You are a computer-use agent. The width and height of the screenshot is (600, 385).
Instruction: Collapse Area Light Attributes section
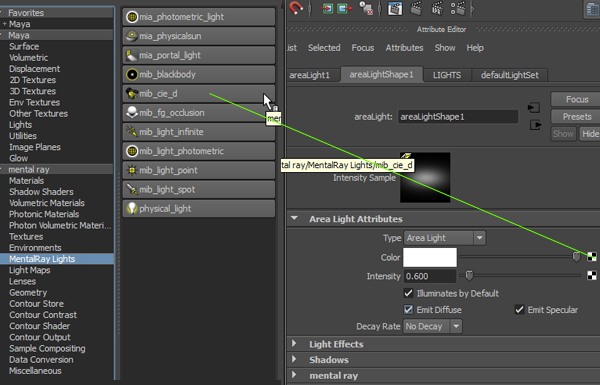[x=294, y=219]
